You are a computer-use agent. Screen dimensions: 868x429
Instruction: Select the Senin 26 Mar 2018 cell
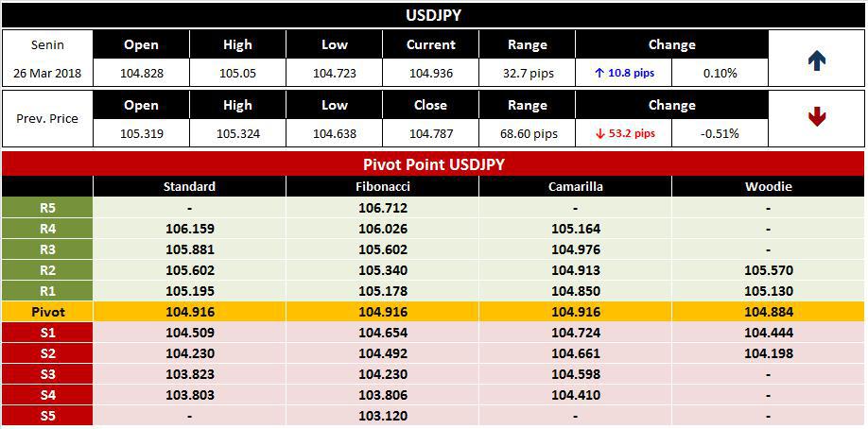click(x=47, y=59)
